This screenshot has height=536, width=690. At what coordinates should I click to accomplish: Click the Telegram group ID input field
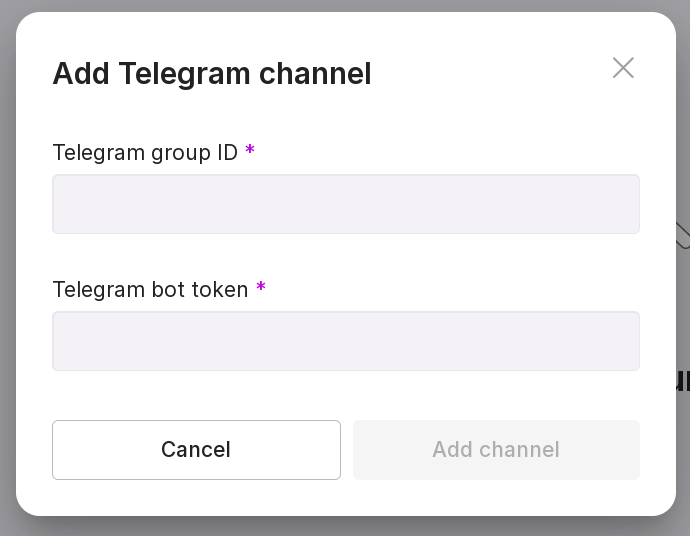coord(345,204)
